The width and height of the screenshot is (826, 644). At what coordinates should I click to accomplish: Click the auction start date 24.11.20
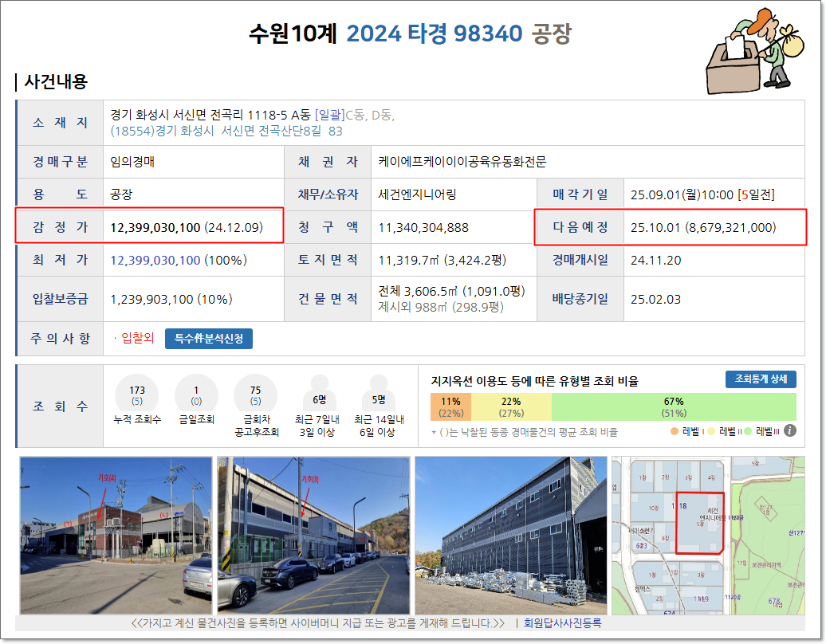click(x=655, y=260)
